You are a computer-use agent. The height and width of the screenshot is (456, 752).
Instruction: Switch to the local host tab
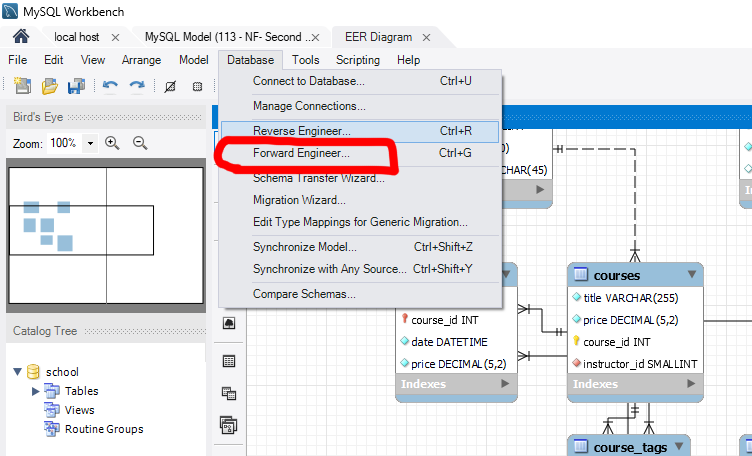click(76, 37)
